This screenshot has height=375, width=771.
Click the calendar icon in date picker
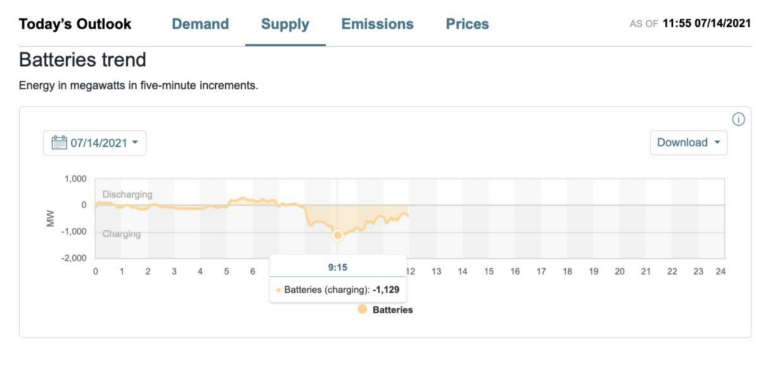[x=59, y=143]
